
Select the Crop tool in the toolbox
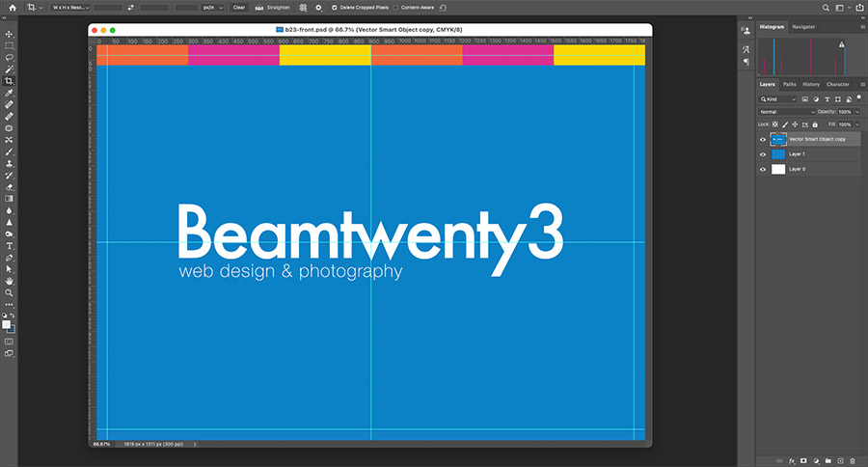(9, 81)
